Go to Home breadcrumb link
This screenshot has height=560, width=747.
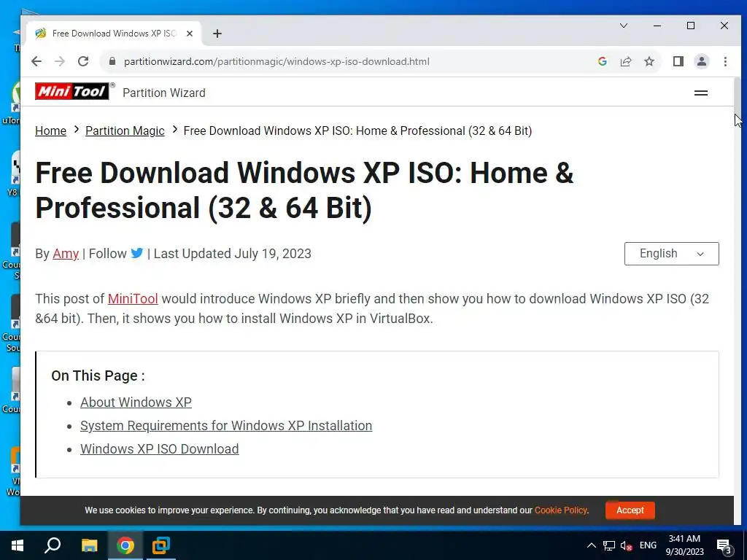(50, 131)
